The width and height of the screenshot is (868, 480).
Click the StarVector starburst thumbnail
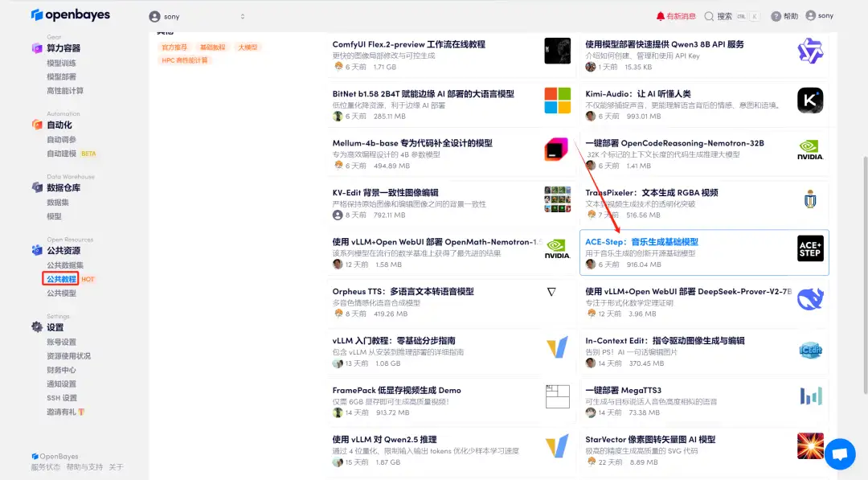pyautogui.click(x=810, y=446)
